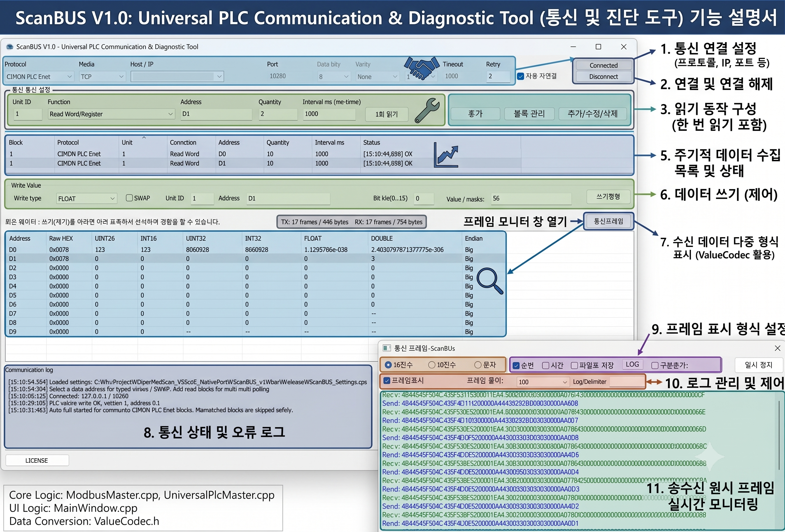The height and width of the screenshot is (532, 785).
Task: Open frame monitor with 통신프레임 button
Action: pyautogui.click(x=608, y=221)
